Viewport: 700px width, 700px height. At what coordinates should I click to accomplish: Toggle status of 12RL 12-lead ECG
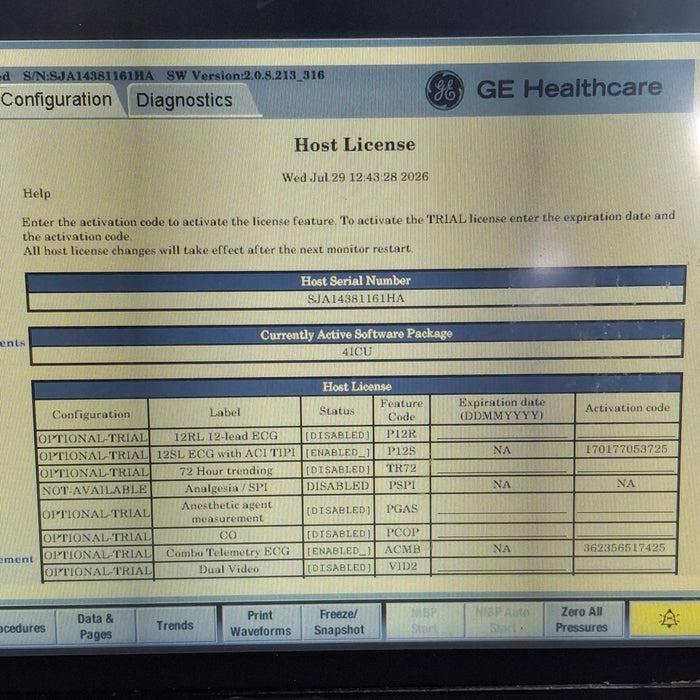point(338,435)
